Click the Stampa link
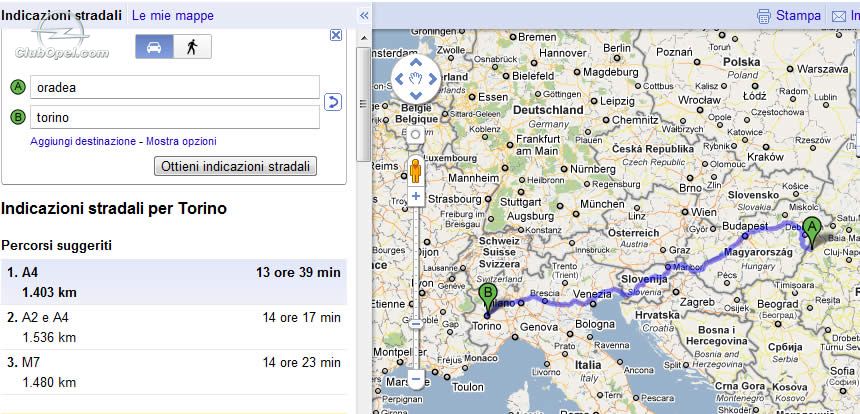The height and width of the screenshot is (414, 860). coord(798,16)
